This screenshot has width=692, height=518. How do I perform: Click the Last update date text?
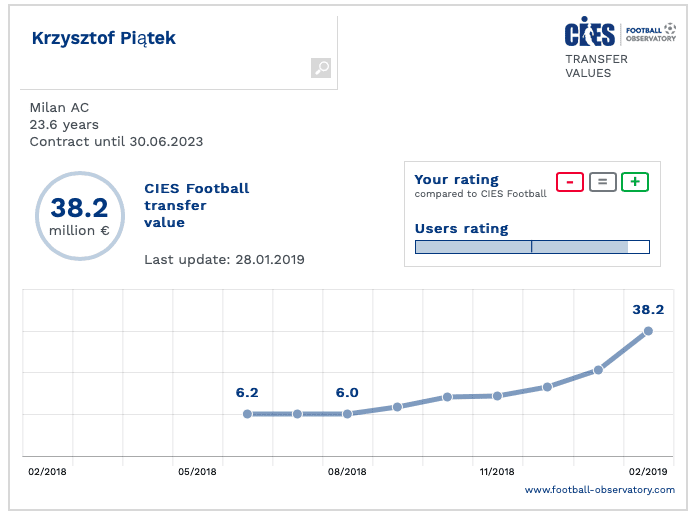(x=224, y=259)
